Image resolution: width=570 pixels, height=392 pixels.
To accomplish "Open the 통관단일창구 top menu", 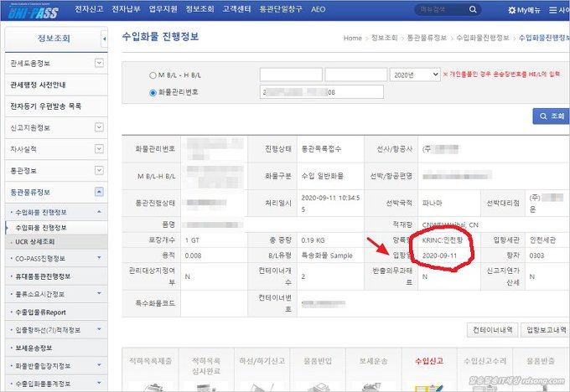I will pyautogui.click(x=281, y=9).
